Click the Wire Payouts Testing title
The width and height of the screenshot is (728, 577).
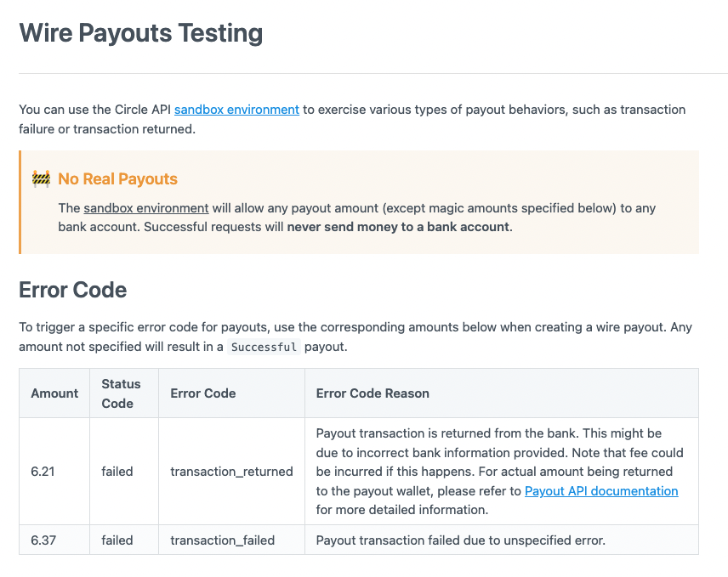click(x=140, y=33)
